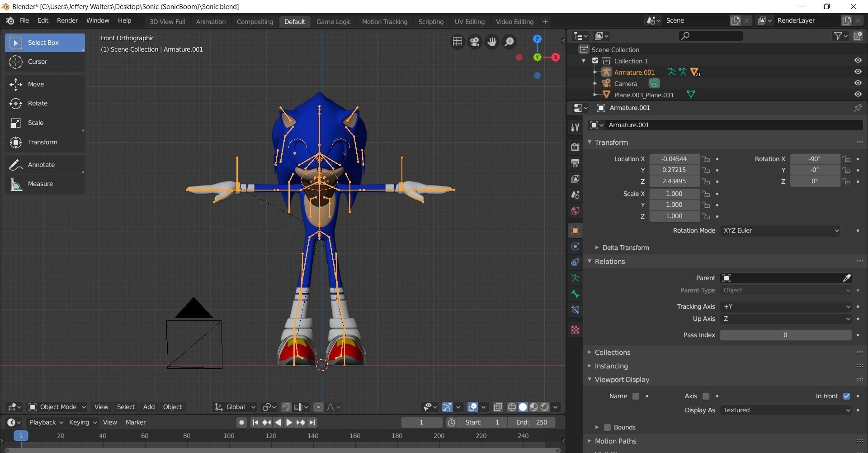This screenshot has height=453, width=868.
Task: Click the zoom view magnifier icon
Action: pos(509,42)
